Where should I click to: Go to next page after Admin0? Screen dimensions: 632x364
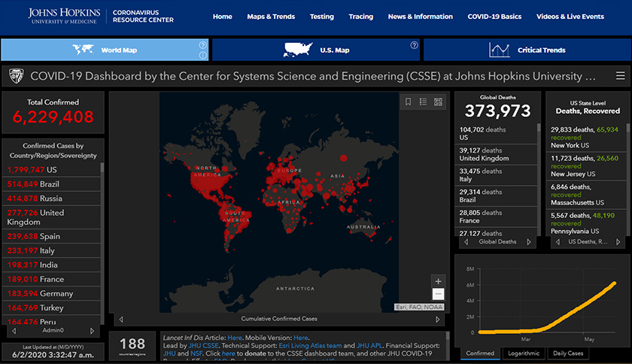click(93, 330)
